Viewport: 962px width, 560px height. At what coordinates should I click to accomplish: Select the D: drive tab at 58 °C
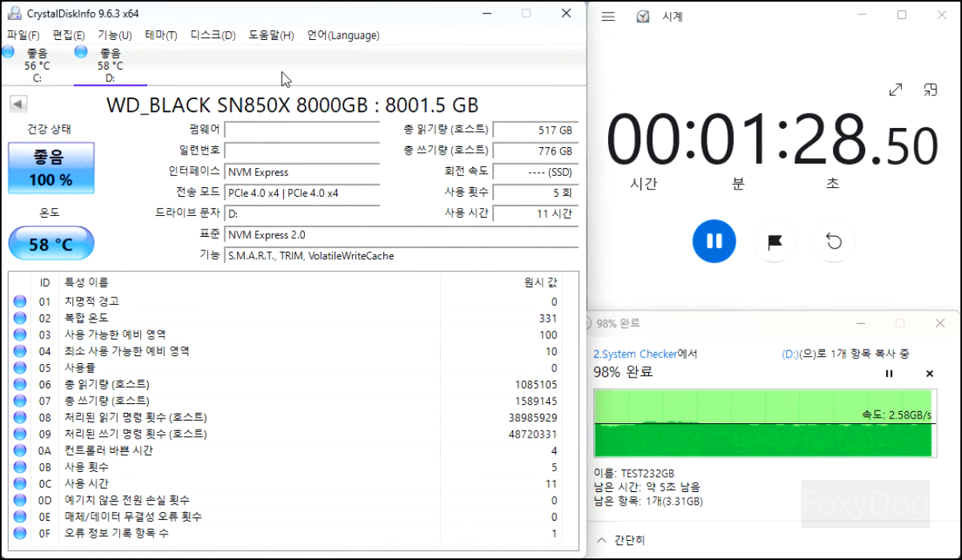pos(110,65)
